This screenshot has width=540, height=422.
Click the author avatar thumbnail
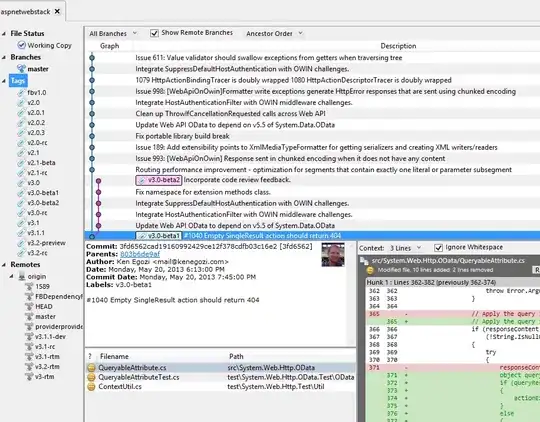pos(333,255)
